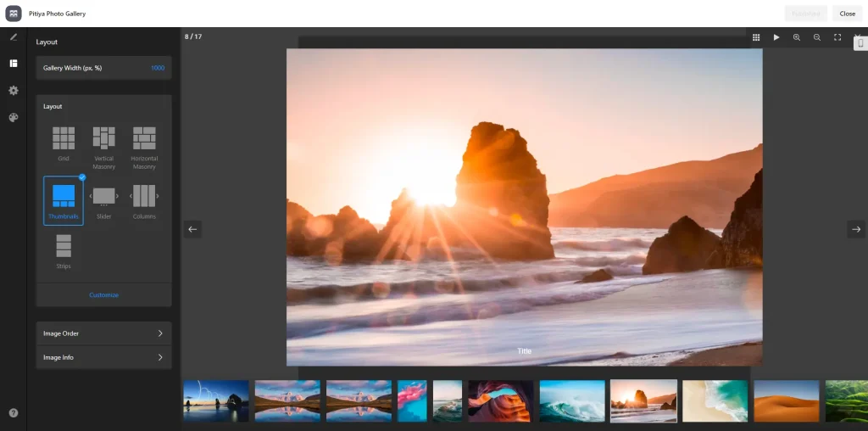Click the Close button in top bar
This screenshot has height=431, width=868.
847,14
